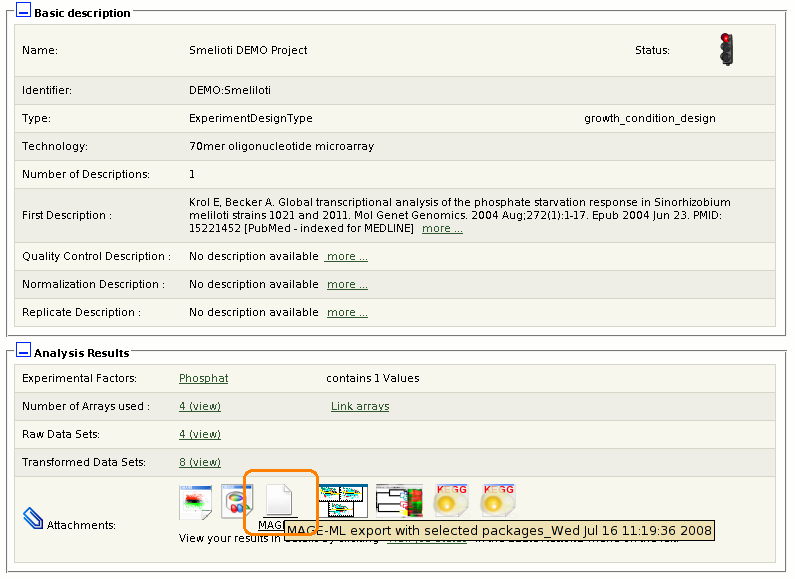795x579 pixels.
Task: Open the cluster dendrogram heatmap attachment
Action: pos(399,500)
